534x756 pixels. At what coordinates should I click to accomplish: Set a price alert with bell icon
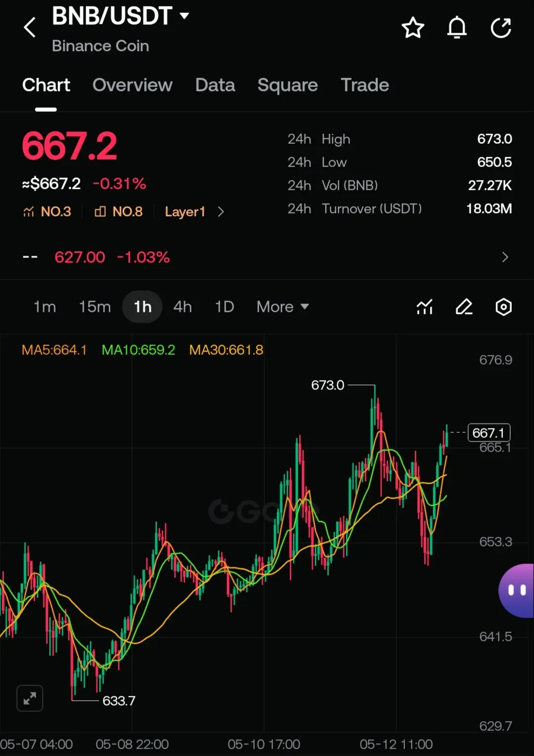tap(457, 28)
